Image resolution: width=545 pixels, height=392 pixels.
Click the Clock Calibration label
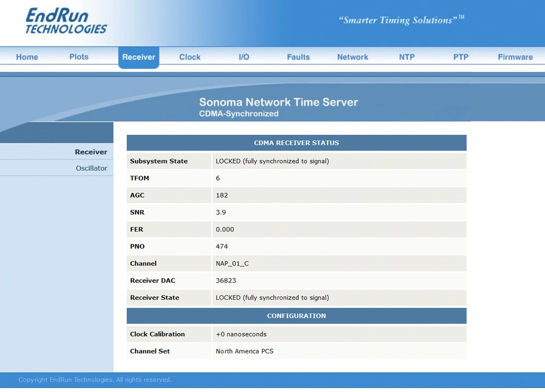point(158,334)
